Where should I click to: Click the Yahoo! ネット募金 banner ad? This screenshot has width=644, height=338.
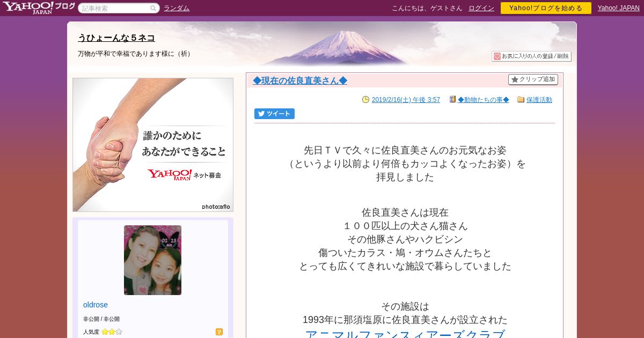[x=153, y=145]
